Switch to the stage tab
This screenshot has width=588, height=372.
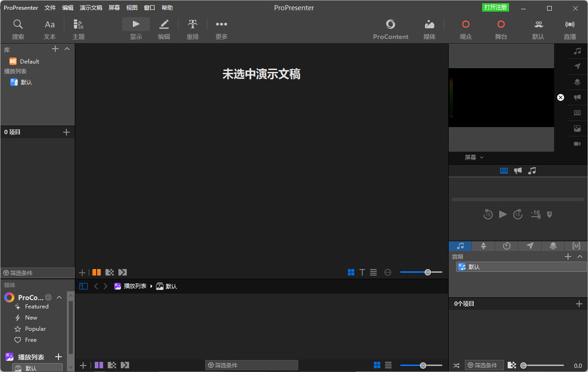[483, 246]
